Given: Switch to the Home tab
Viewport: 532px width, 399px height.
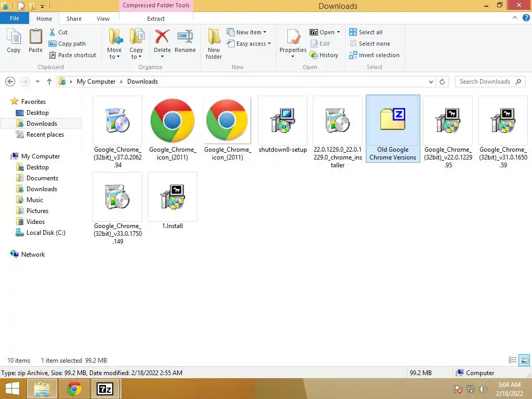Looking at the screenshot, I should click(44, 19).
